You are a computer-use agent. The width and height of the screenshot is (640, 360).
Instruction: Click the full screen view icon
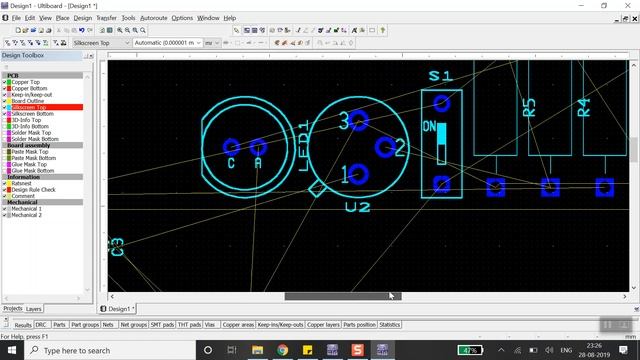pos(109,30)
